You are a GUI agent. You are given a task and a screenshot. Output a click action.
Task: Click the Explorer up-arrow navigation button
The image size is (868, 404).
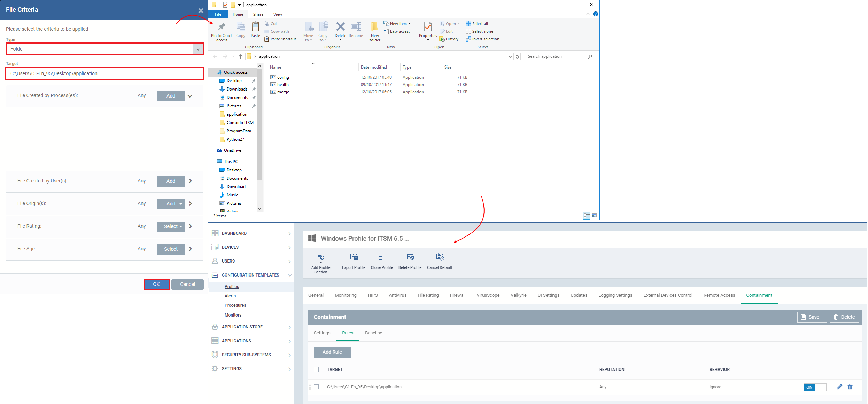(241, 56)
